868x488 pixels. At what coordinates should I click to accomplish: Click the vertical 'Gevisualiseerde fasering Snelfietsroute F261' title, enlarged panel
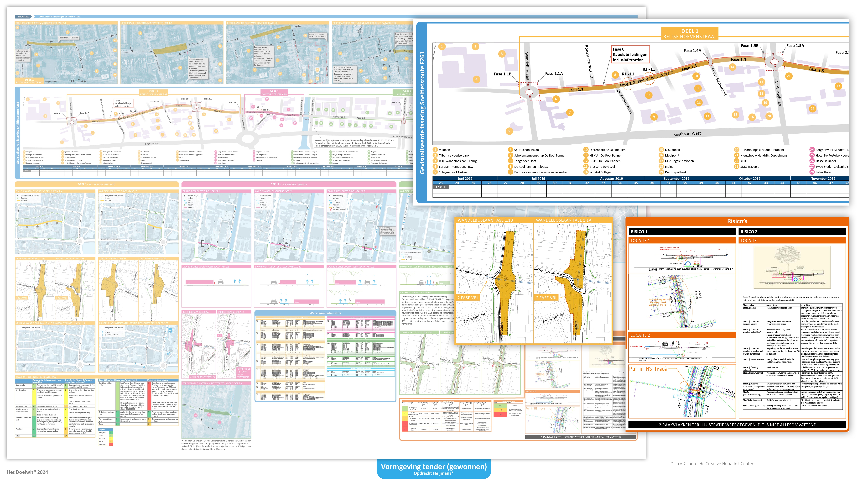(422, 113)
